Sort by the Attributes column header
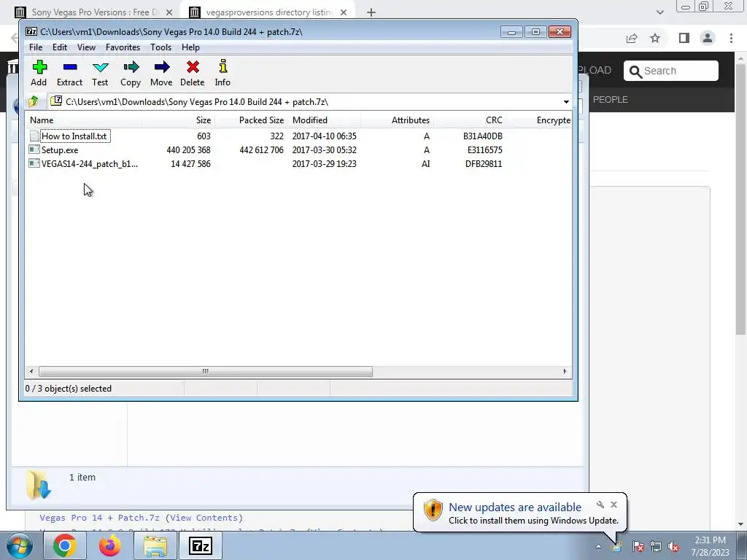Screen dimensions: 747x560 pyautogui.click(x=397, y=120)
